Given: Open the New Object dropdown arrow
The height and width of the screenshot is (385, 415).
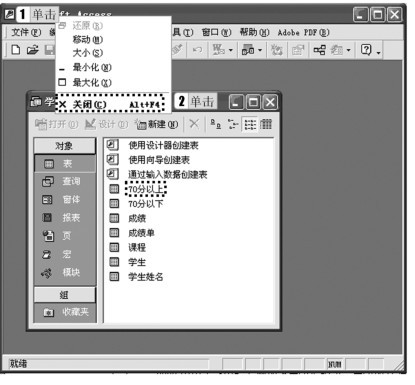Looking at the screenshot, I should [349, 51].
